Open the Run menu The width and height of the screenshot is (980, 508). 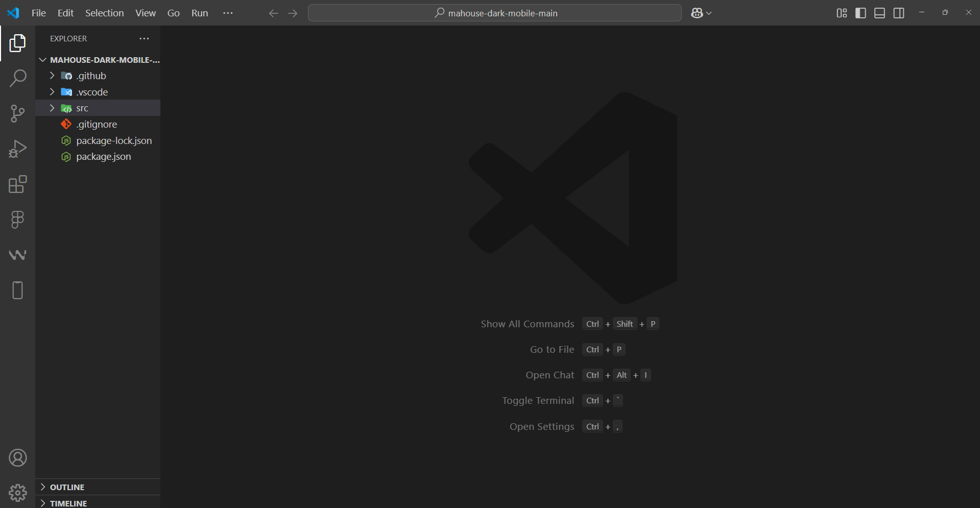[x=200, y=13]
